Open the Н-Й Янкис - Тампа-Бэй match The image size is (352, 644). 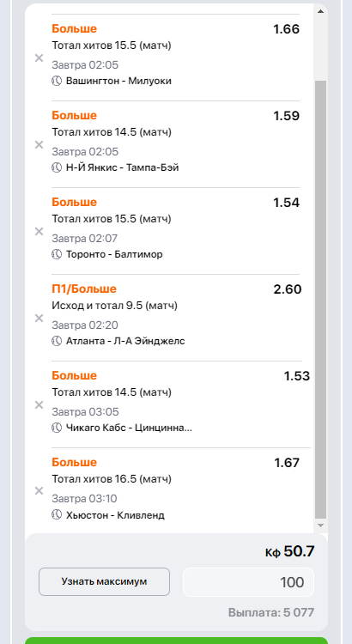(123, 167)
